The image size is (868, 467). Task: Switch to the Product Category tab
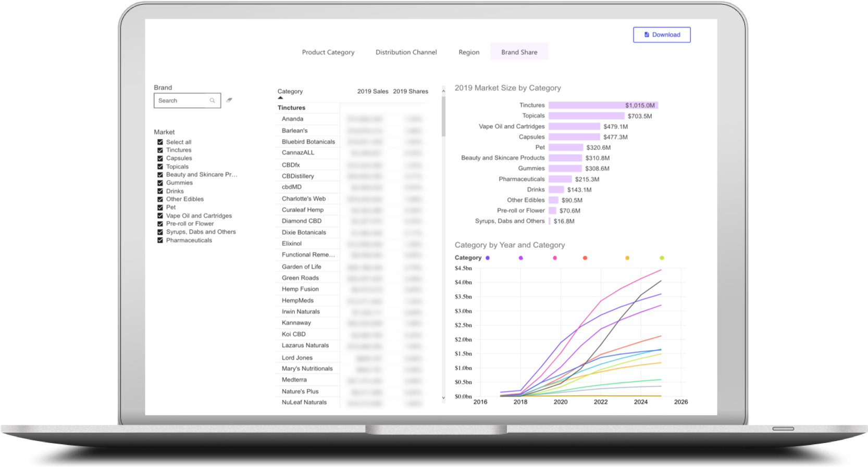(328, 52)
